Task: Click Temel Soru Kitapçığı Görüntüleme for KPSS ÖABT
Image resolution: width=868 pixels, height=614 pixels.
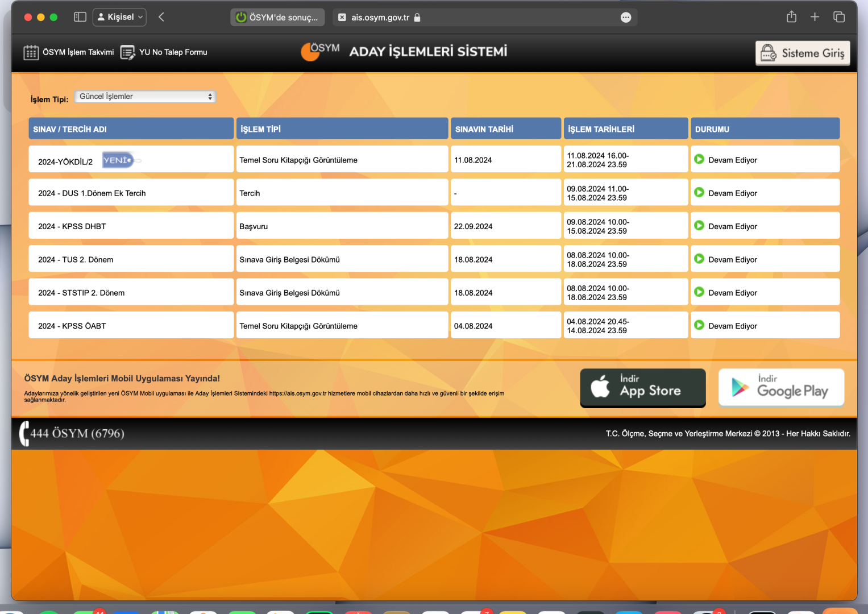Action: (x=298, y=326)
